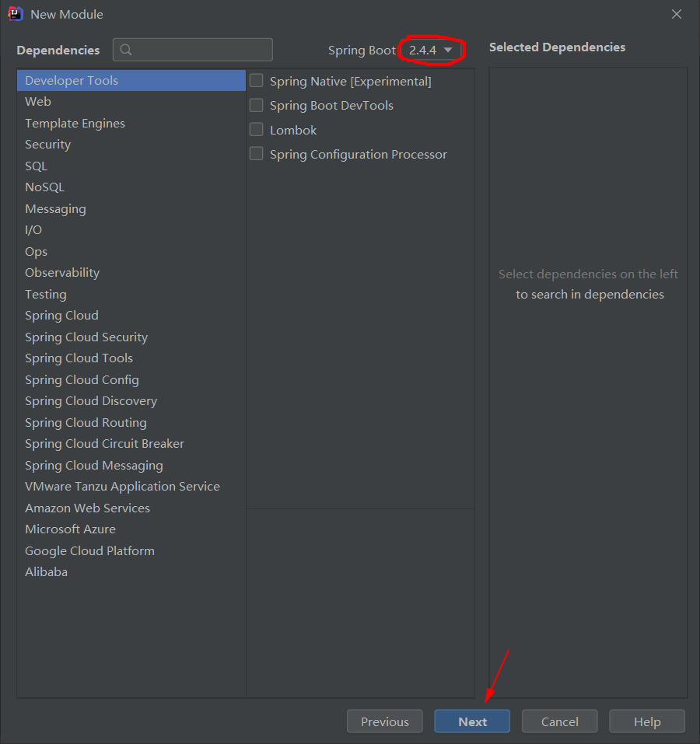Select the Alibaba category
The width and height of the screenshot is (700, 744).
(x=46, y=571)
